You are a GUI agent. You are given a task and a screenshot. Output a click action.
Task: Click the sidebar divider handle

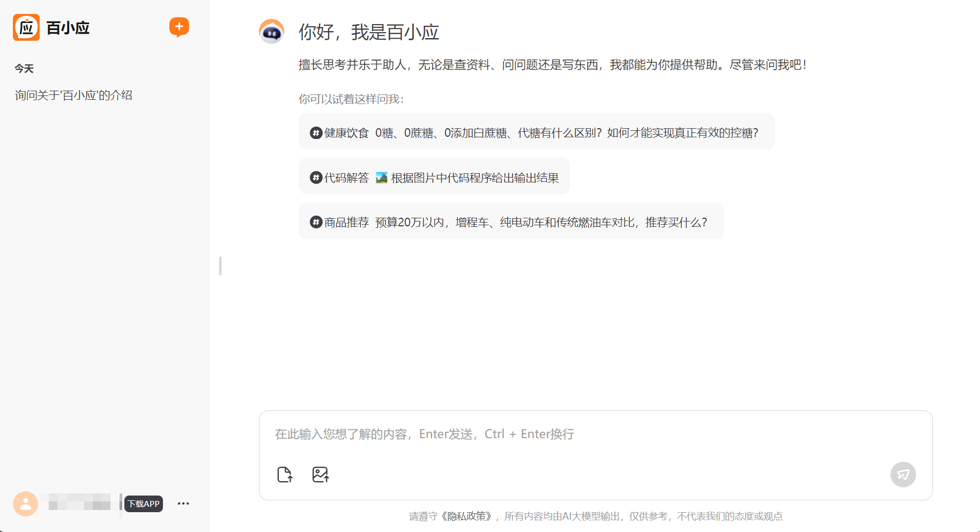point(220,265)
